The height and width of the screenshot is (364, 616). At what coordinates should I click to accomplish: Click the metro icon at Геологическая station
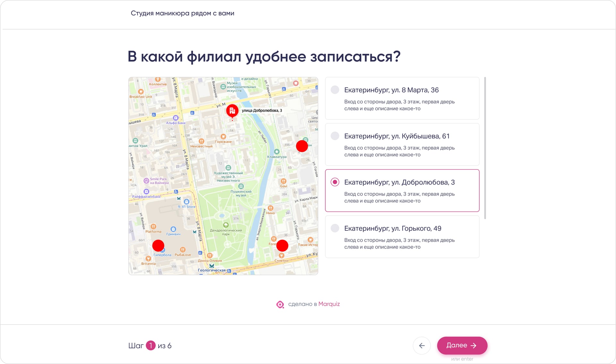[x=211, y=266]
